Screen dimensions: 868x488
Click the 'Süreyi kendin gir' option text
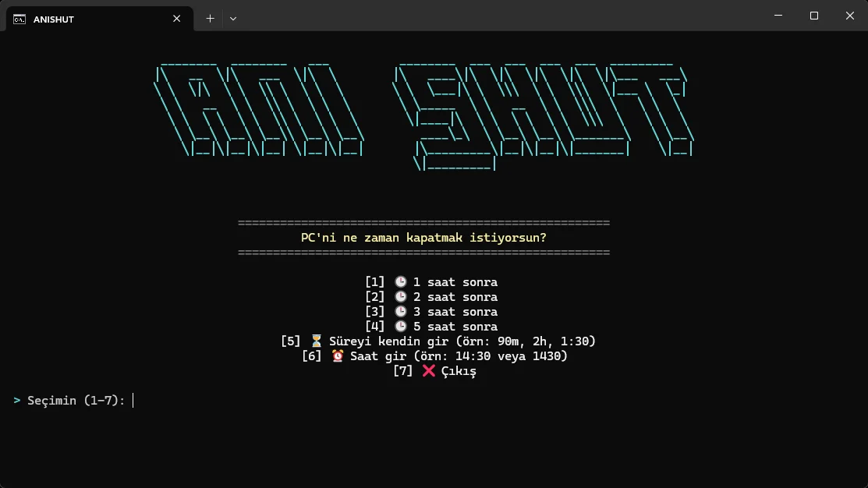(x=462, y=341)
